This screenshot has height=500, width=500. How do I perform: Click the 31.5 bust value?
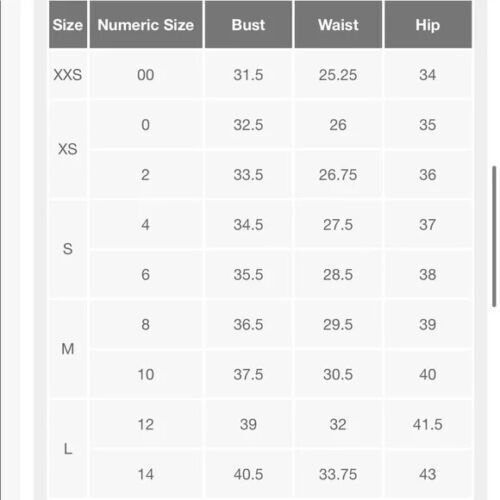[248, 75]
